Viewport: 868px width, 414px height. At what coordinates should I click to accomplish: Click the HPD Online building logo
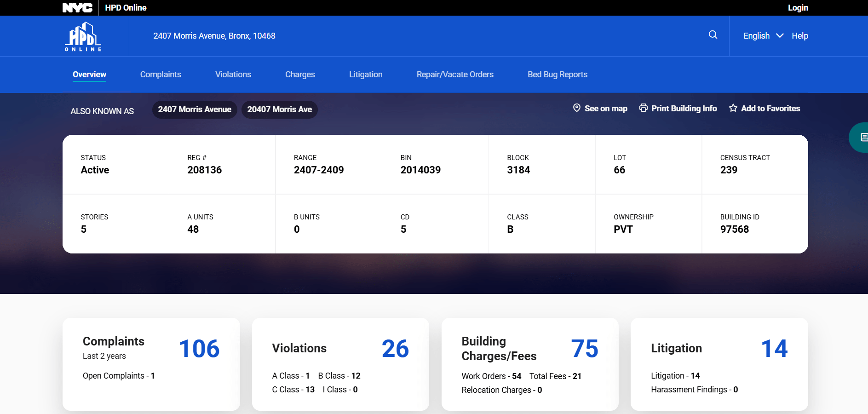click(x=83, y=37)
